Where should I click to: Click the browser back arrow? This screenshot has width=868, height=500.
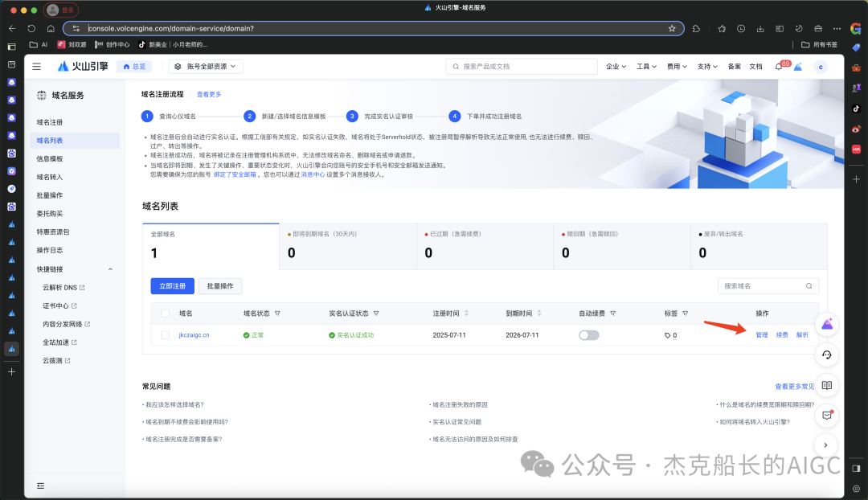click(x=12, y=28)
